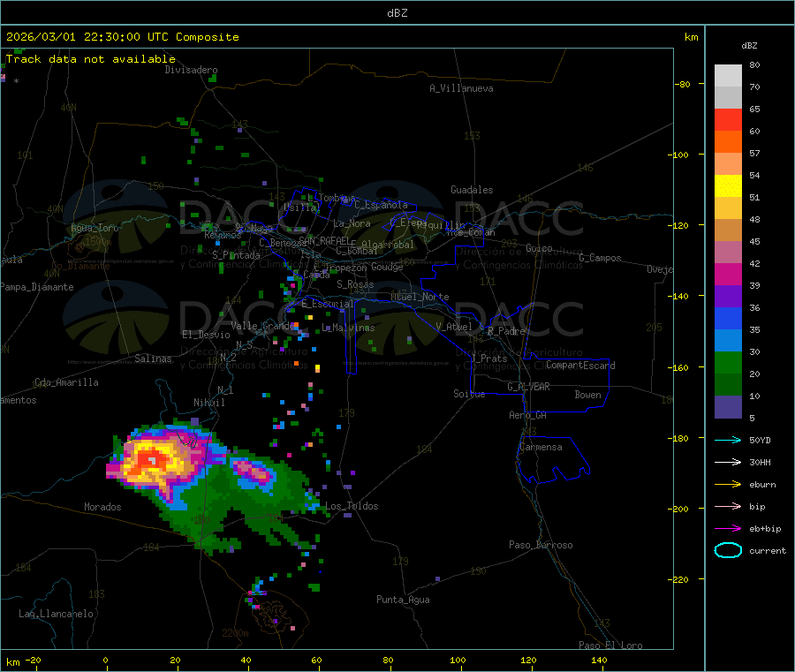Click the CompartEscard location label
Viewport: 795px width, 672px height.
(x=580, y=365)
